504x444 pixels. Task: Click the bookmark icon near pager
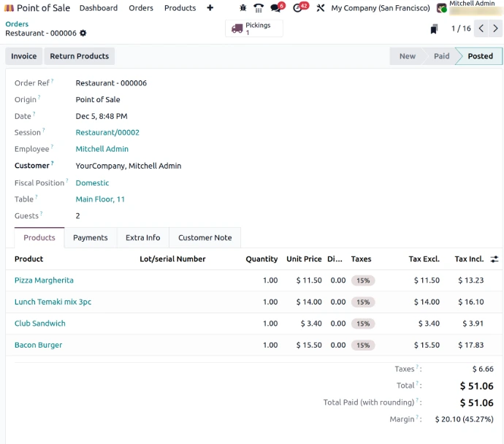(434, 29)
